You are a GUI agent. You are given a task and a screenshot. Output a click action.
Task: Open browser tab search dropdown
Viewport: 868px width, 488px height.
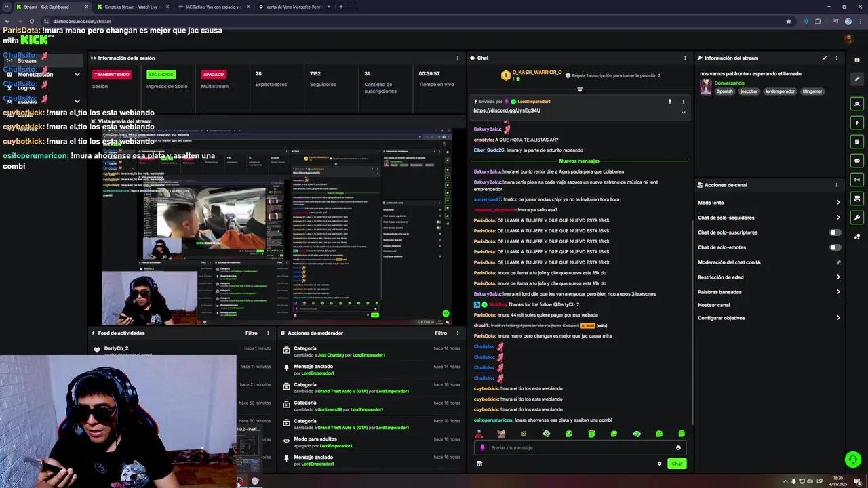tap(7, 7)
